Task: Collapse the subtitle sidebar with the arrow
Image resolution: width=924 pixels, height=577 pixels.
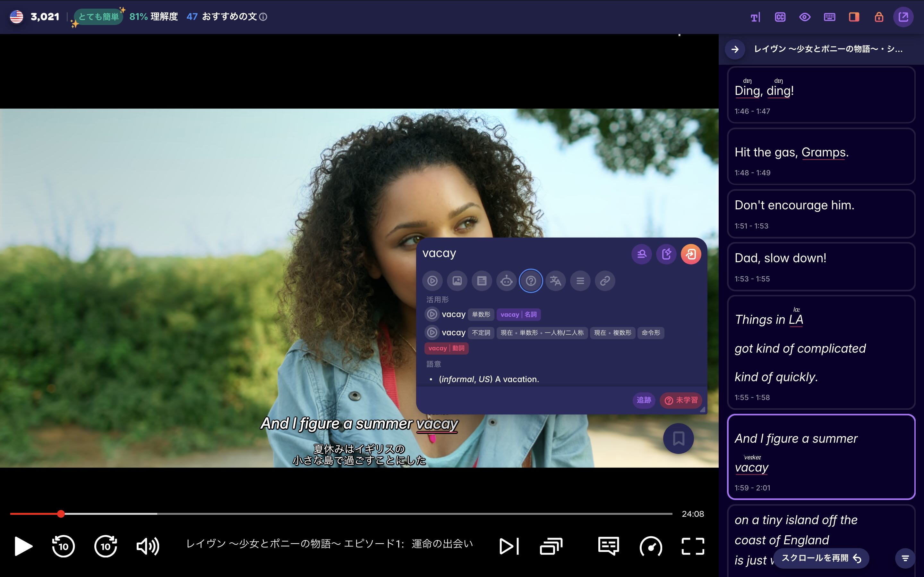Action: click(735, 49)
